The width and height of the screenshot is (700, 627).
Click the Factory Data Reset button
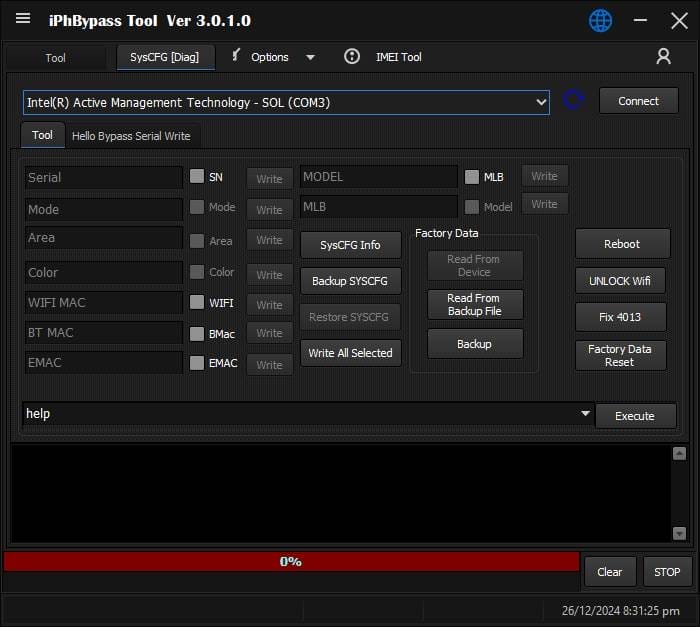[620, 355]
